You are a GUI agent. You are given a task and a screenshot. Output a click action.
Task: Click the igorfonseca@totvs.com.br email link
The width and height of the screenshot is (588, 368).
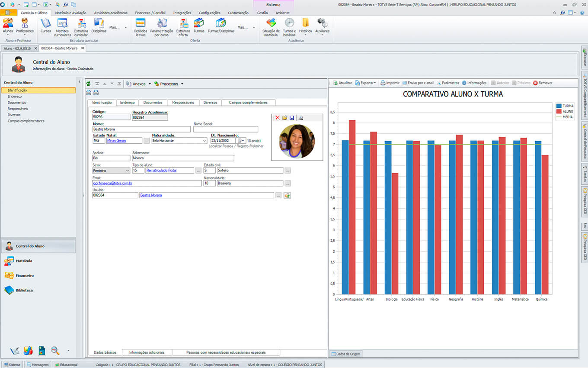[112, 184]
